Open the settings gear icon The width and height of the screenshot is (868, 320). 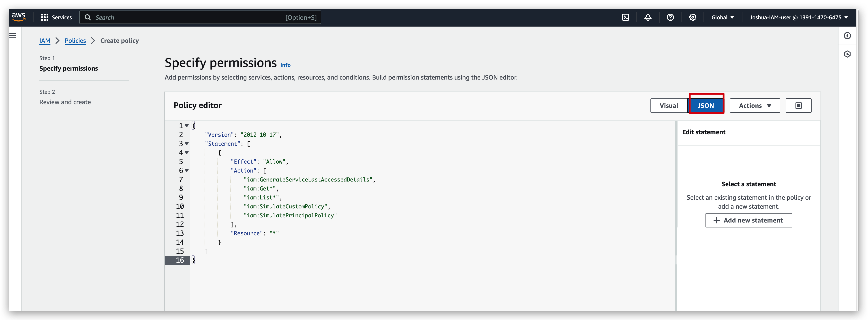[x=693, y=17]
